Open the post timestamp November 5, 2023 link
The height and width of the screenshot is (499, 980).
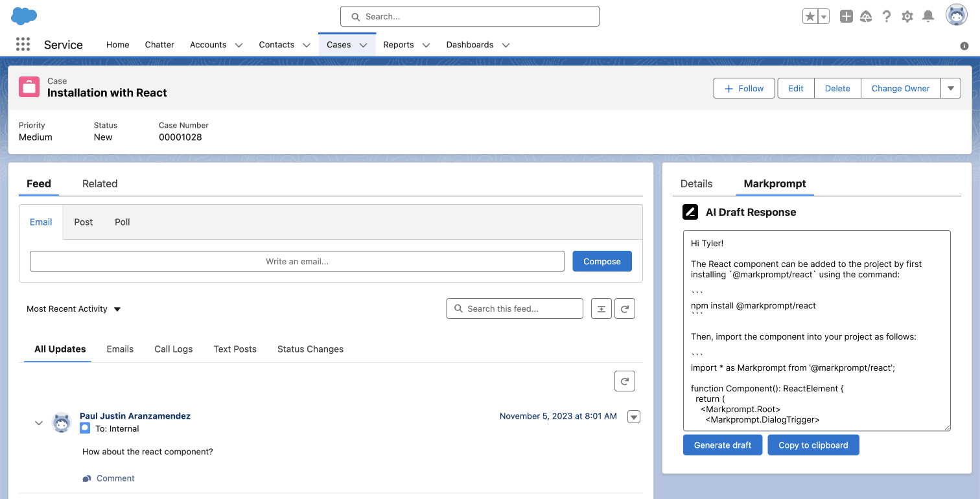[x=558, y=416]
